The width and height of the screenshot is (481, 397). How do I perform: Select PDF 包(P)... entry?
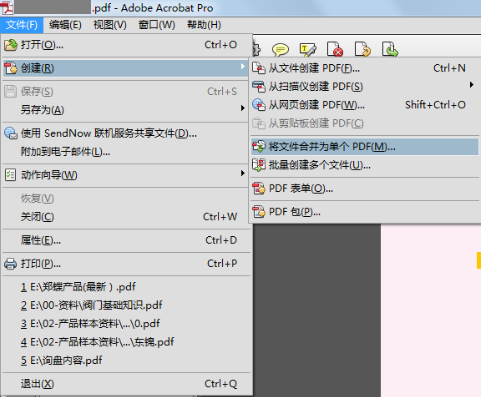365,212
